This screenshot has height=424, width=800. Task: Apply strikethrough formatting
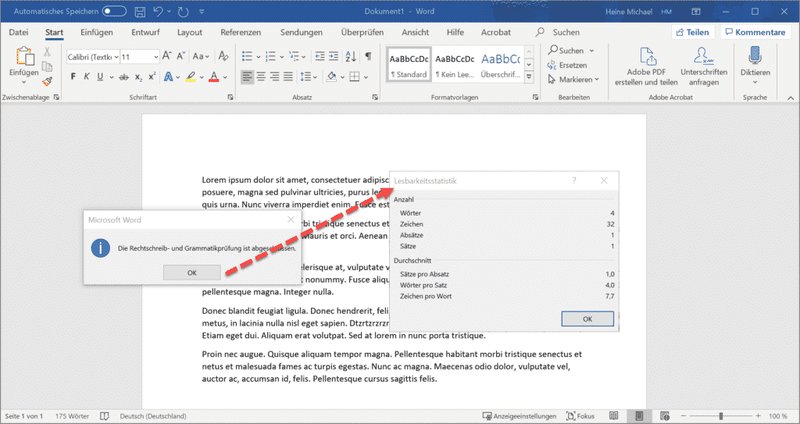tap(123, 77)
